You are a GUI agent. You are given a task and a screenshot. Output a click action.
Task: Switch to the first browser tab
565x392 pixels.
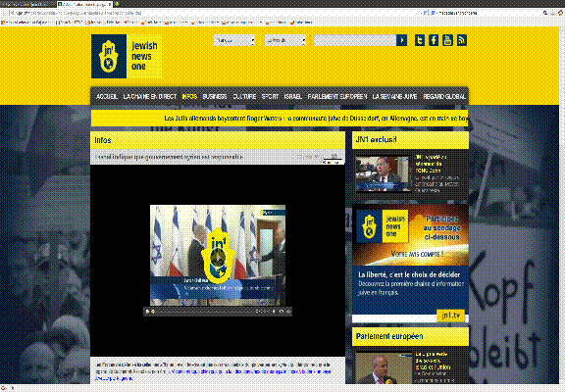pyautogui.click(x=27, y=4)
